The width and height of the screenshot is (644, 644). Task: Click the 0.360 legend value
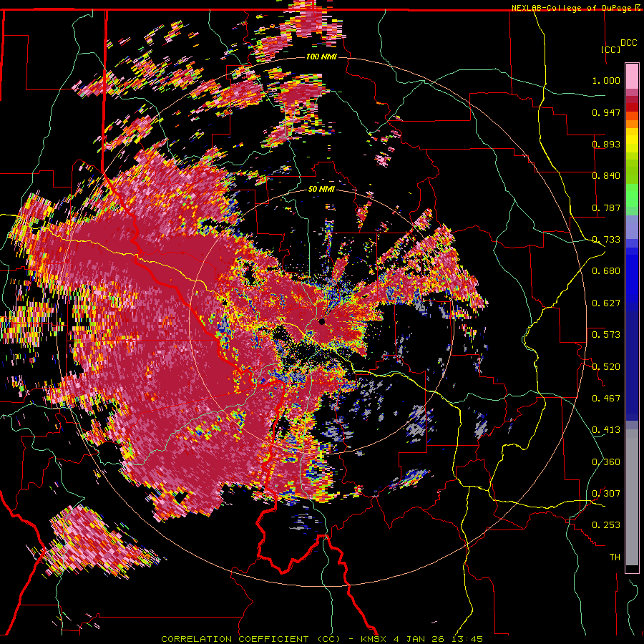pyautogui.click(x=606, y=462)
